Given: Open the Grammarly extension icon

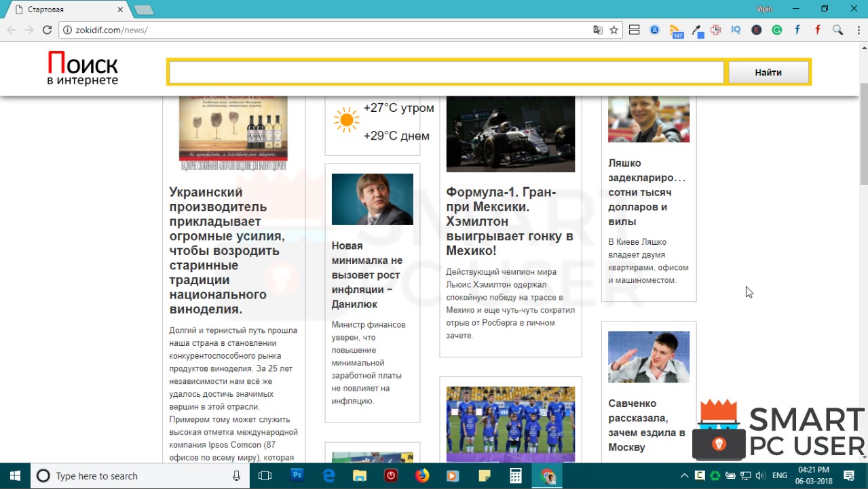Looking at the screenshot, I should (x=778, y=30).
